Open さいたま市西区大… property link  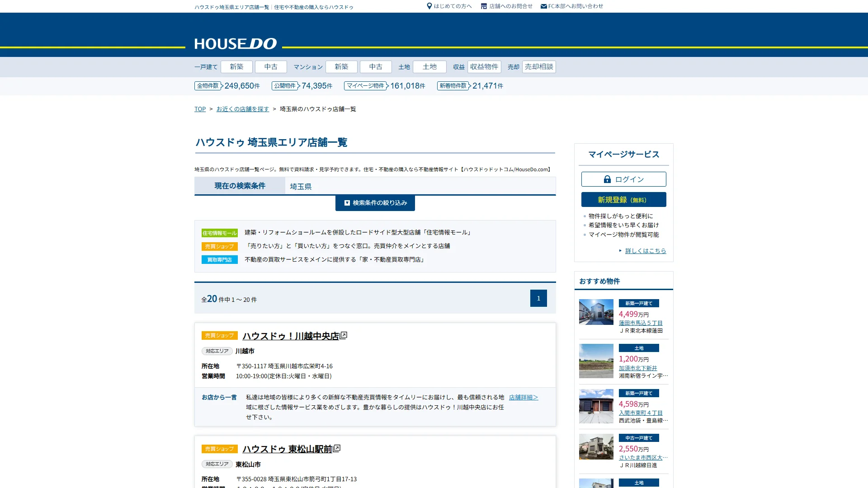[x=643, y=458]
